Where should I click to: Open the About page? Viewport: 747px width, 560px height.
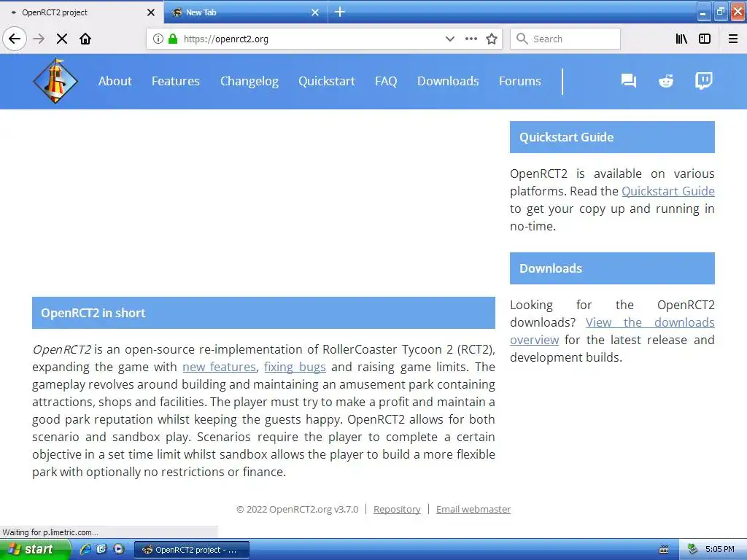tap(115, 81)
